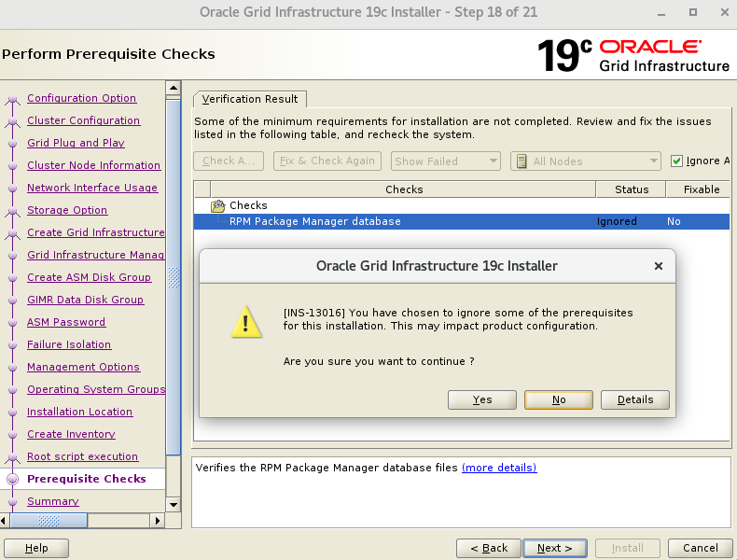This screenshot has height=560, width=737.
Task: Click the Checks column header
Action: [404, 189]
